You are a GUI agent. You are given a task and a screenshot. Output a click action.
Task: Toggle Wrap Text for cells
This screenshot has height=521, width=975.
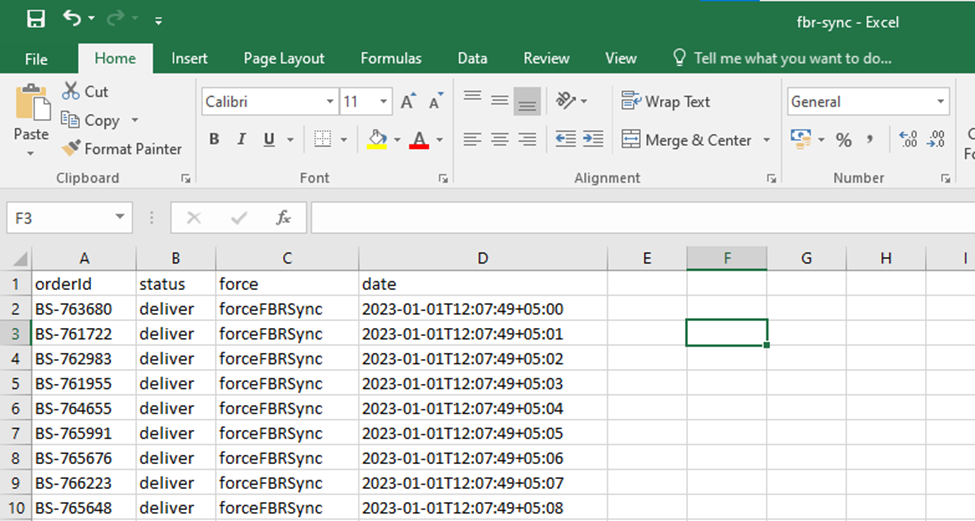point(666,102)
